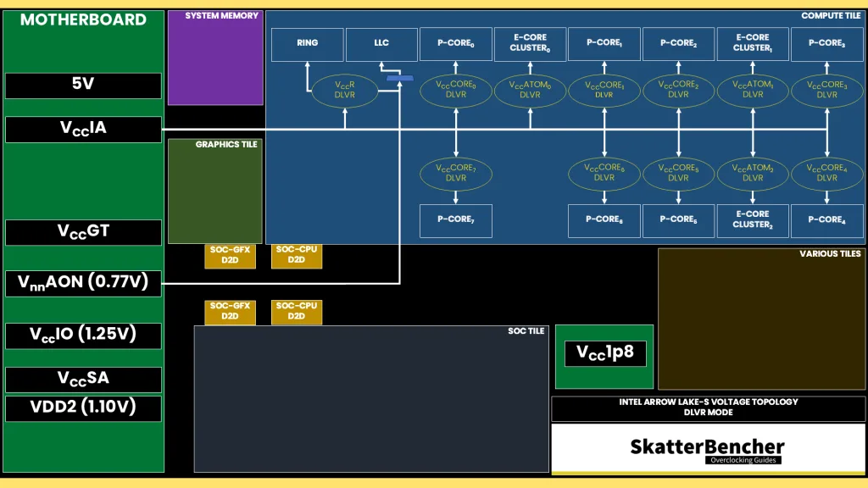Expand the SYSTEM MEMORY panel

(x=215, y=58)
